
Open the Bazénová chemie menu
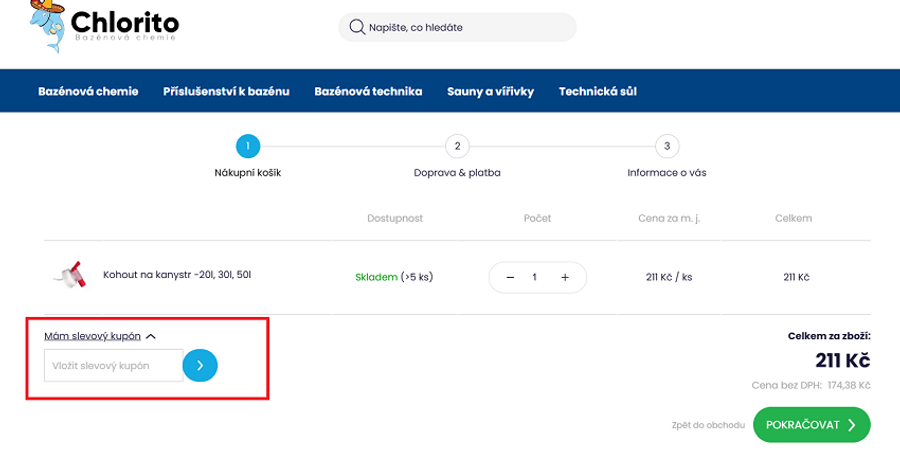pos(88,91)
